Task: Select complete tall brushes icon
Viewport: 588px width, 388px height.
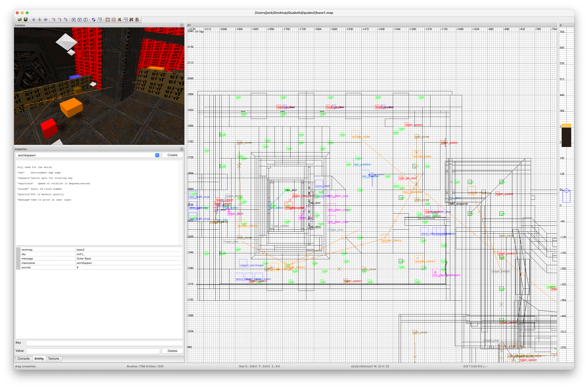Action: (x=108, y=19)
